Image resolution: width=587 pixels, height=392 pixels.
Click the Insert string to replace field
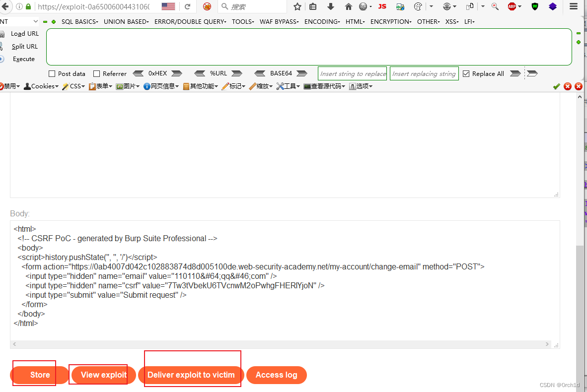point(352,73)
